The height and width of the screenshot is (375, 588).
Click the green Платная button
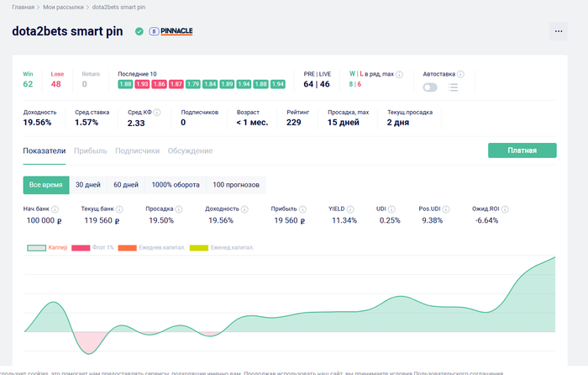522,151
